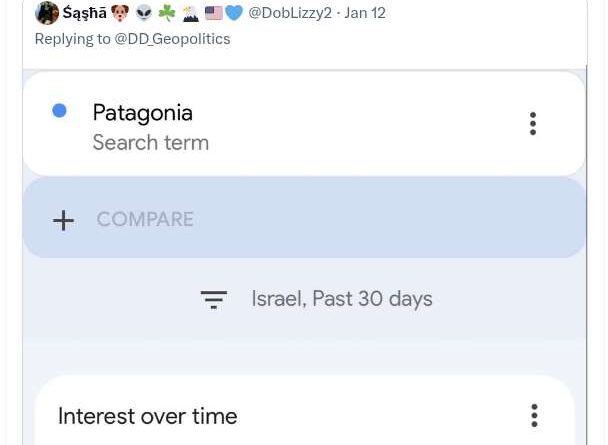Open the Jan 12 tweet timestamp
Image resolution: width=608 pixels, height=445 pixels.
[x=365, y=13]
